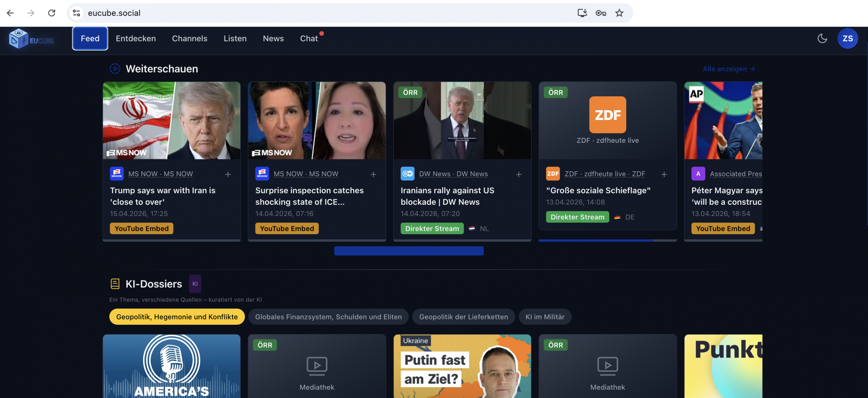Reload the eucube.social page
This screenshot has width=868, height=398.
(52, 13)
